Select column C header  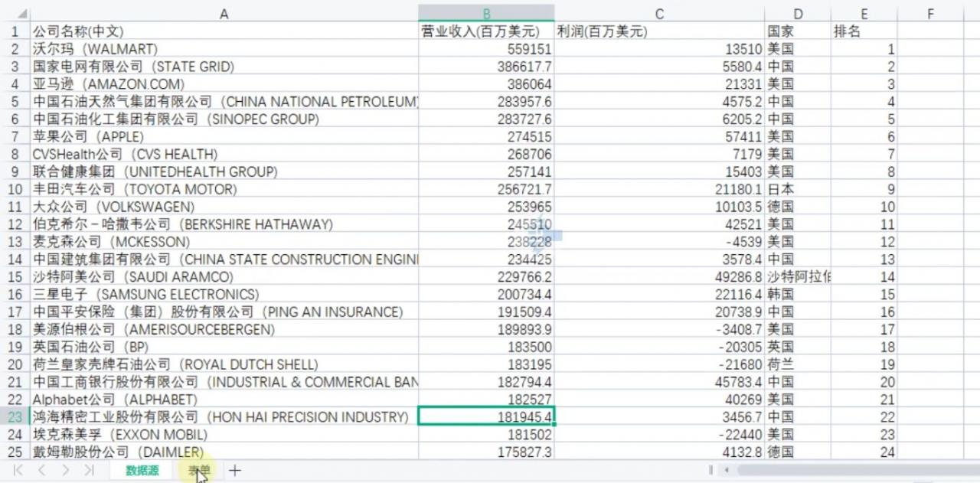[660, 14]
